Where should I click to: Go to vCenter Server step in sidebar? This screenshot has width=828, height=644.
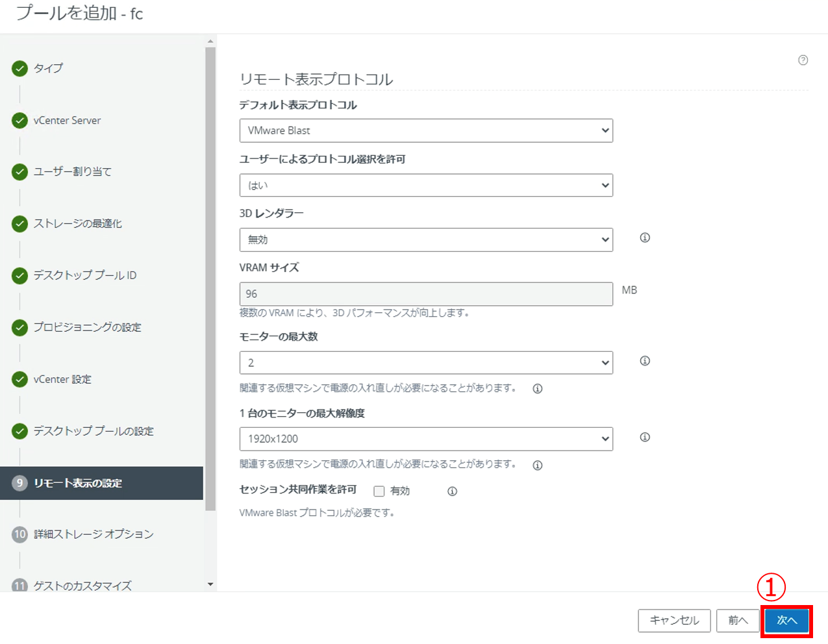pos(67,121)
